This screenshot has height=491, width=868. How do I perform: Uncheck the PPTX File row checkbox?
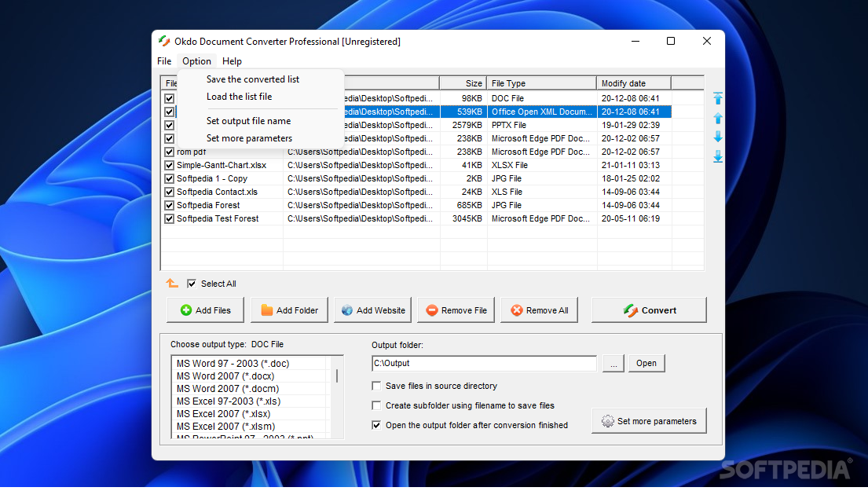click(170, 125)
